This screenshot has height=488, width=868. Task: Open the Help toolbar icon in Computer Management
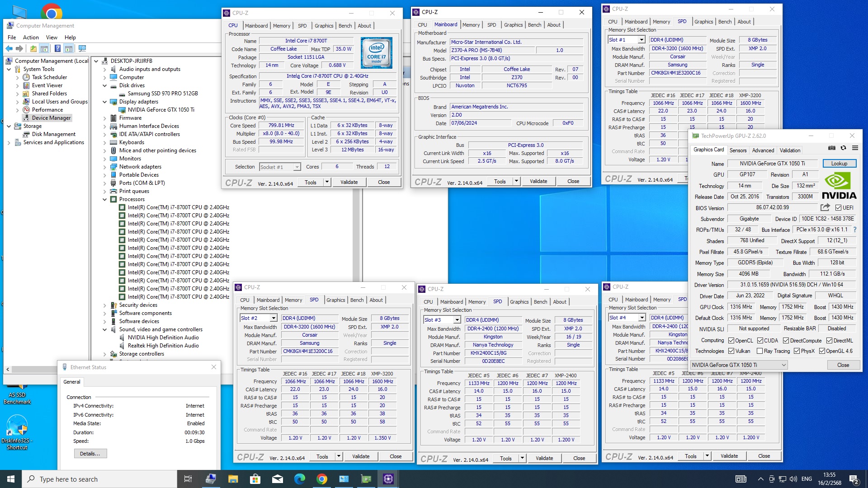tap(57, 48)
